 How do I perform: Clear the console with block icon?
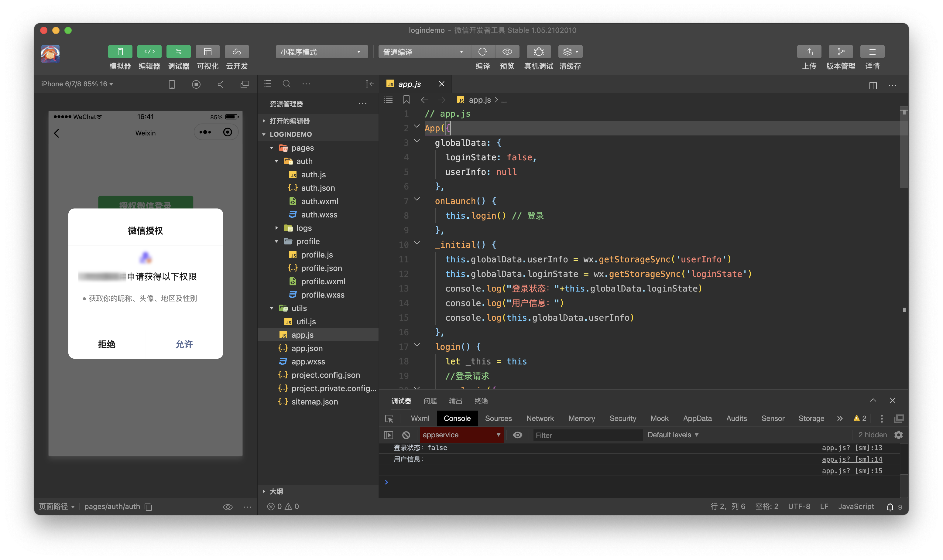click(406, 435)
